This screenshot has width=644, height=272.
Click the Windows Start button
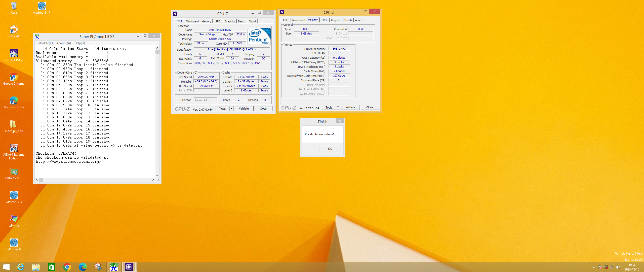6,267
